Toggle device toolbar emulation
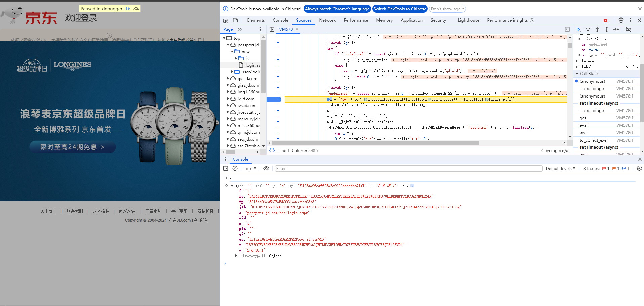 (235, 20)
